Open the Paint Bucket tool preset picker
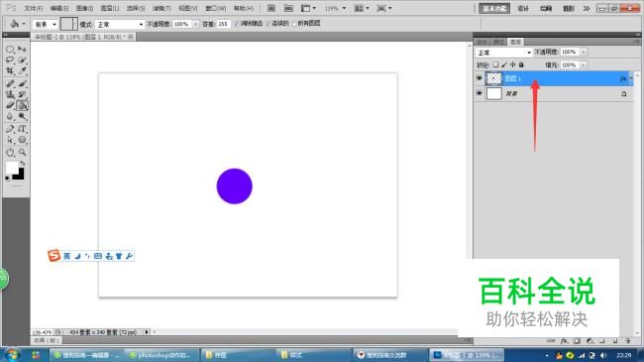The height and width of the screenshot is (362, 644). click(x=17, y=24)
